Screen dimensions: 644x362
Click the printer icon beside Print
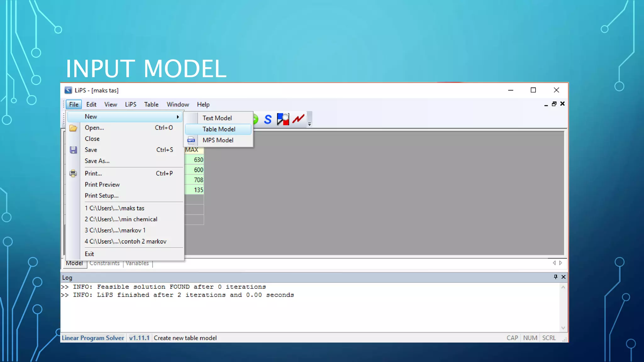click(73, 173)
